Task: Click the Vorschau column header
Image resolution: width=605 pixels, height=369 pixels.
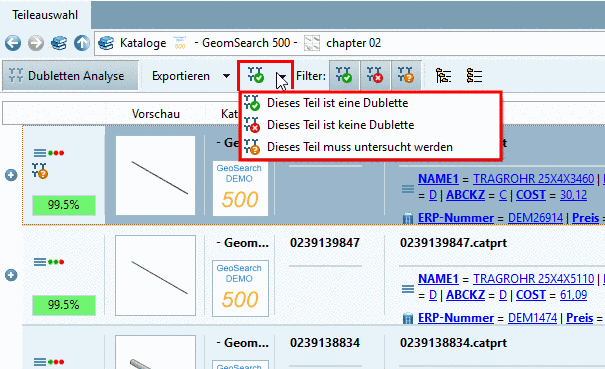Action: pos(156,114)
